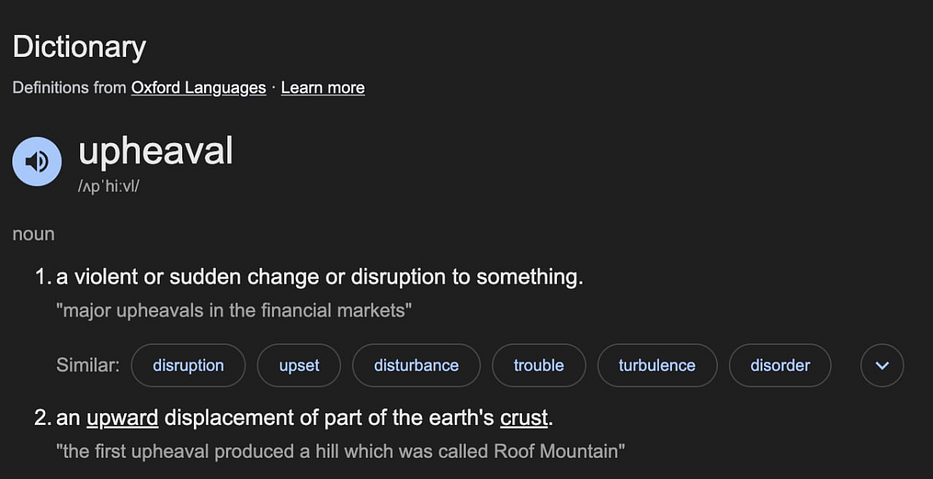Expand more similar words with chevron
This screenshot has height=479, width=933.
pyautogui.click(x=882, y=365)
